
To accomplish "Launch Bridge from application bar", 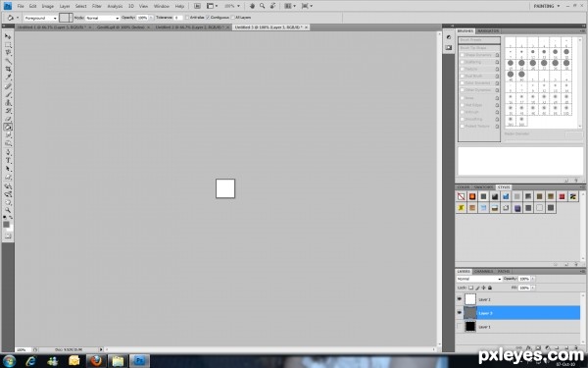I will point(197,6).
